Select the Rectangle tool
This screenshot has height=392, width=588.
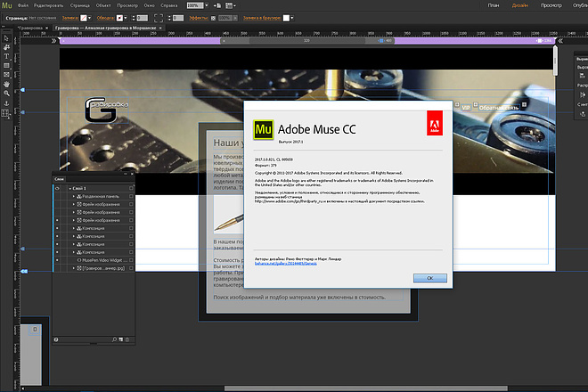click(x=6, y=66)
